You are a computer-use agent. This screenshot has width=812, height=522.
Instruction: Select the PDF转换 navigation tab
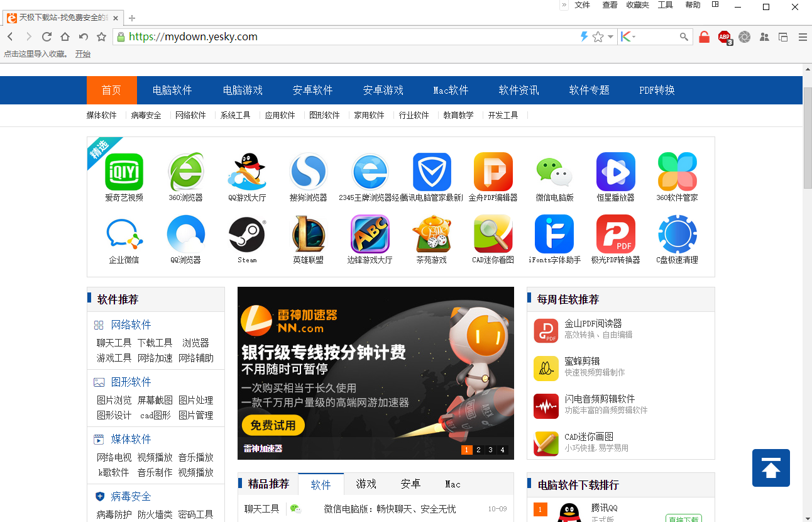(x=657, y=90)
